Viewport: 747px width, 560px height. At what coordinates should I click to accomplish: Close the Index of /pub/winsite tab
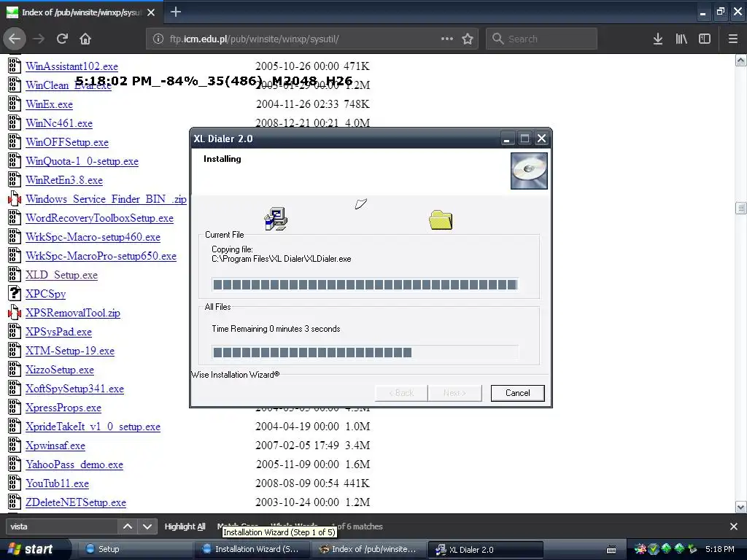(x=151, y=12)
